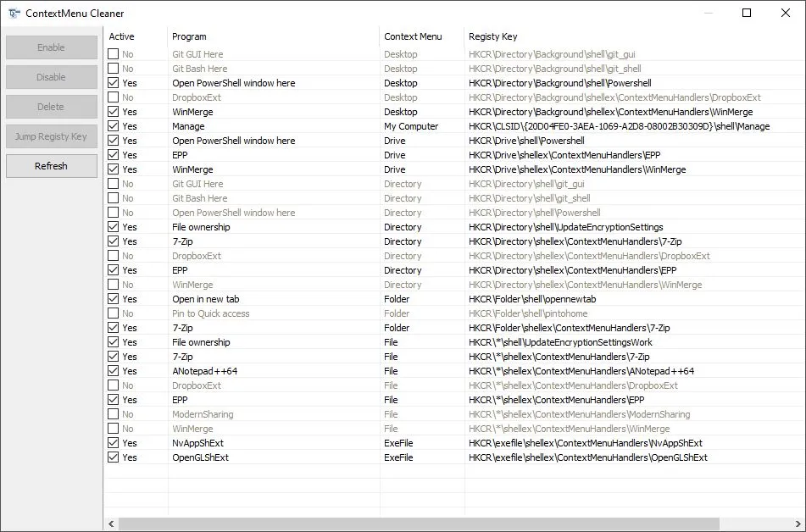806x532 pixels.
Task: Click registry key ending in ANotepad++64
Action: tap(581, 370)
